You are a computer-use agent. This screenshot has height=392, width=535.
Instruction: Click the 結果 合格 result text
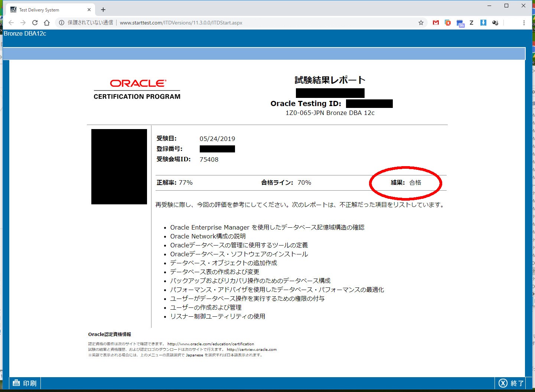pyautogui.click(x=406, y=182)
